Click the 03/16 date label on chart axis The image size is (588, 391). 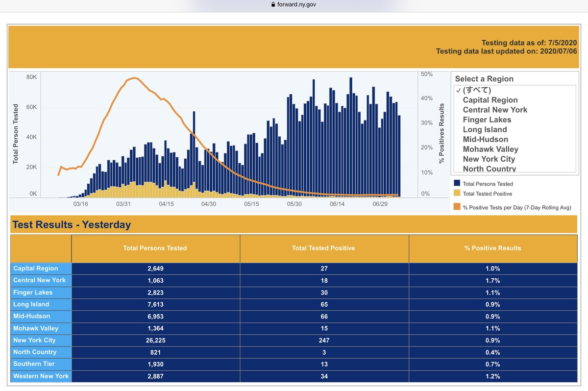coord(80,204)
